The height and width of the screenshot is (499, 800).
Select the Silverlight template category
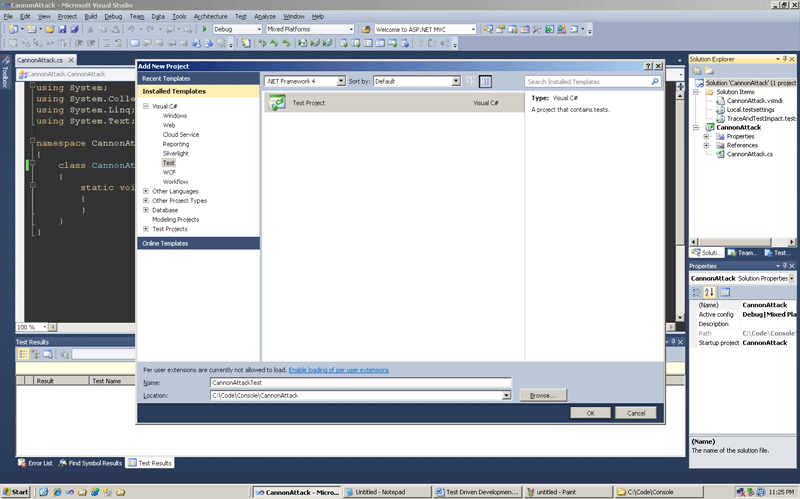click(x=176, y=154)
